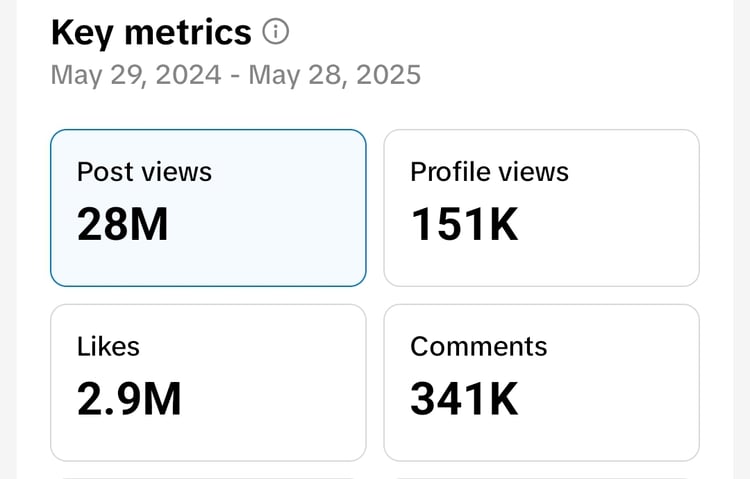Viewport: 750px width, 479px height.
Task: Click the 'Post views' label text
Action: tap(144, 172)
